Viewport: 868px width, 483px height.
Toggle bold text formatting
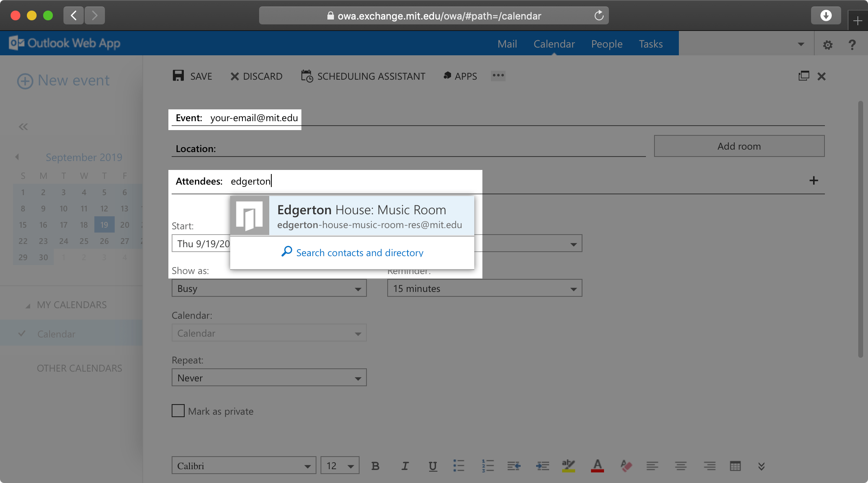pyautogui.click(x=375, y=466)
